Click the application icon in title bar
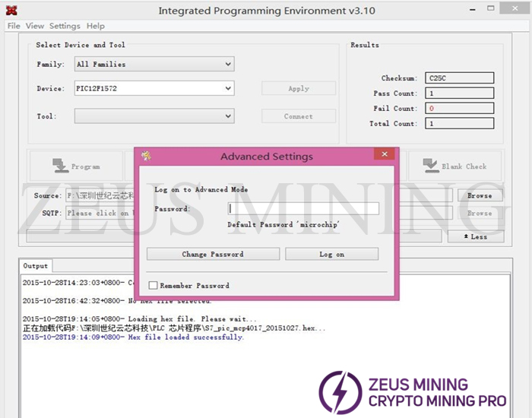This screenshot has height=418, width=532. (12, 11)
